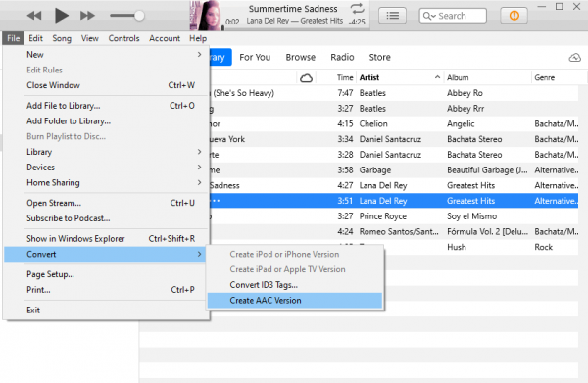Open the Help menu
The image size is (588, 383).
[x=198, y=38]
